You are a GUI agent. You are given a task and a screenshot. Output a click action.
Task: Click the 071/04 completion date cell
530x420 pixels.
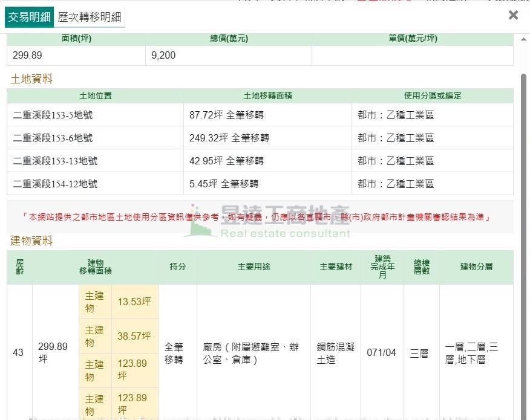[x=382, y=352]
